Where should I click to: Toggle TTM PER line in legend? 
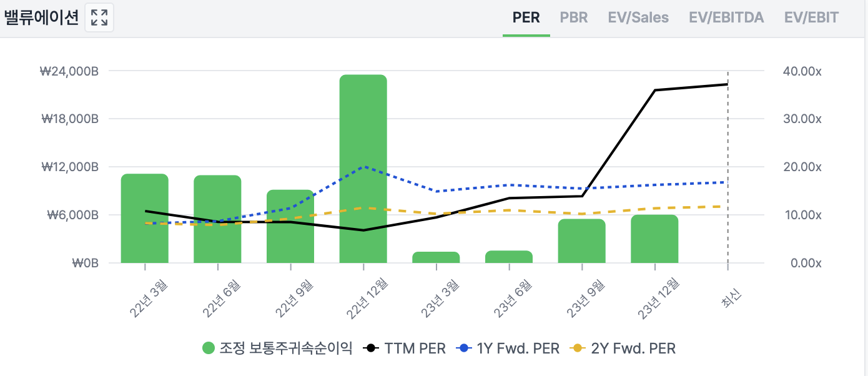405,348
